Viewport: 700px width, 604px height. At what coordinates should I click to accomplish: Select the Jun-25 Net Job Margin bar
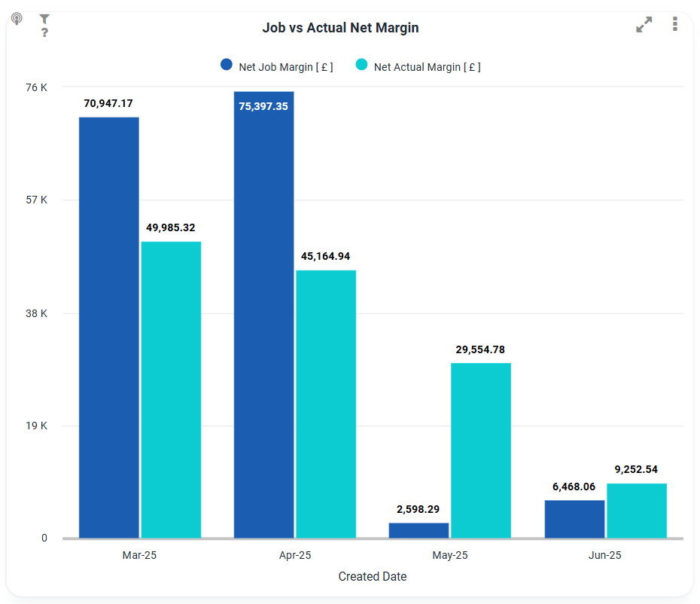pos(574,519)
